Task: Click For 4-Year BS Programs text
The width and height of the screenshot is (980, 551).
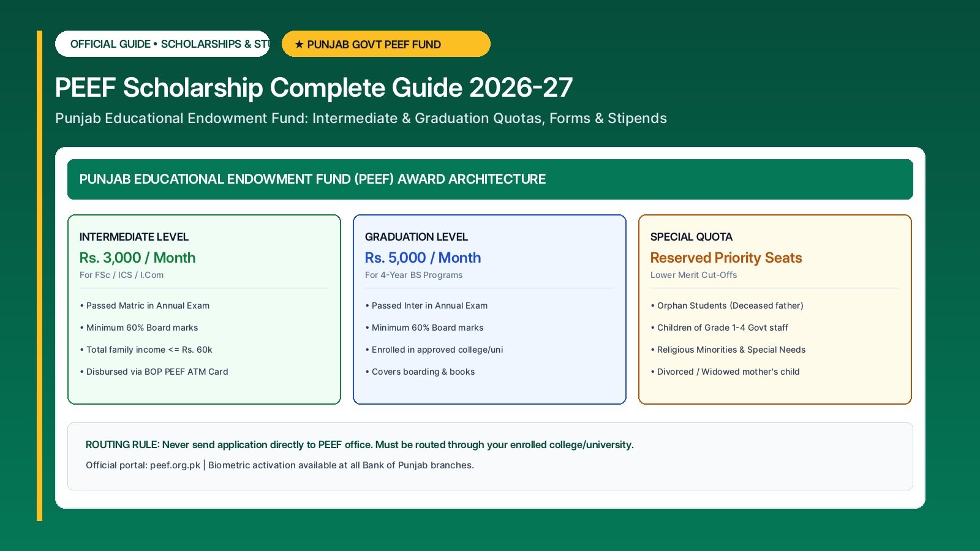Action: [x=414, y=275]
